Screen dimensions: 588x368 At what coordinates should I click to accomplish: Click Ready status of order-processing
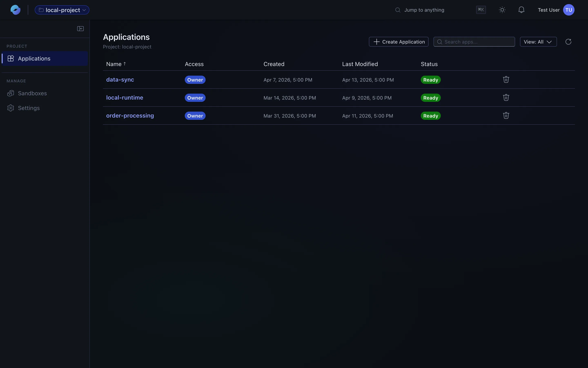point(431,116)
